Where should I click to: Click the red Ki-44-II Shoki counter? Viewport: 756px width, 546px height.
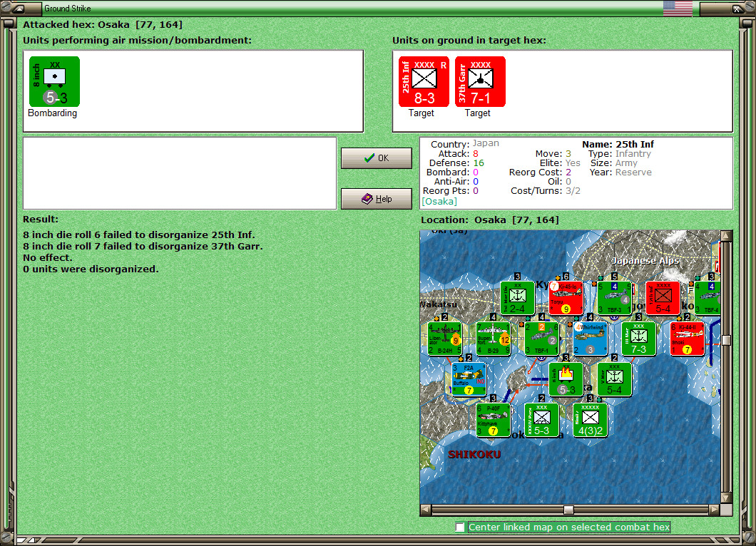pos(687,339)
